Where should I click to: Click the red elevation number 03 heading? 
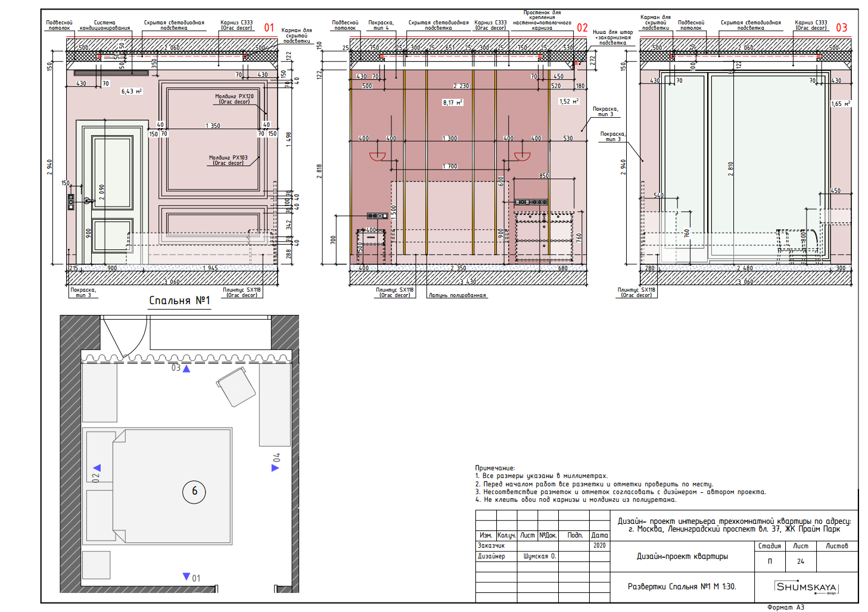click(x=841, y=28)
